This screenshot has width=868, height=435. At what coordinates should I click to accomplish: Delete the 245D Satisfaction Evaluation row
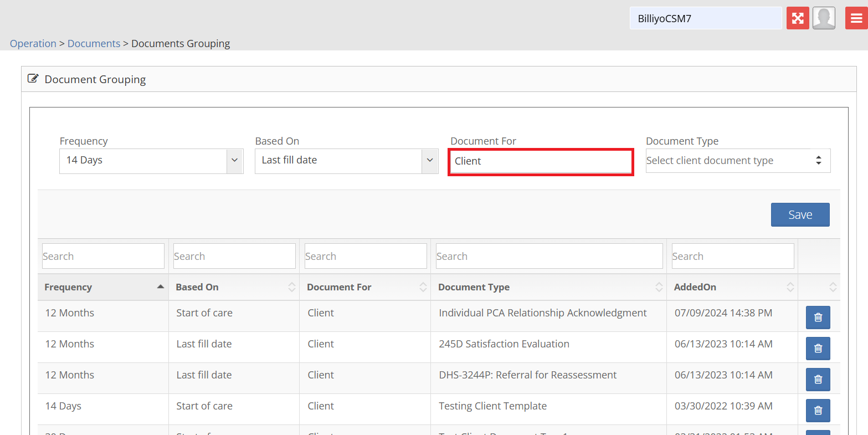coord(818,349)
